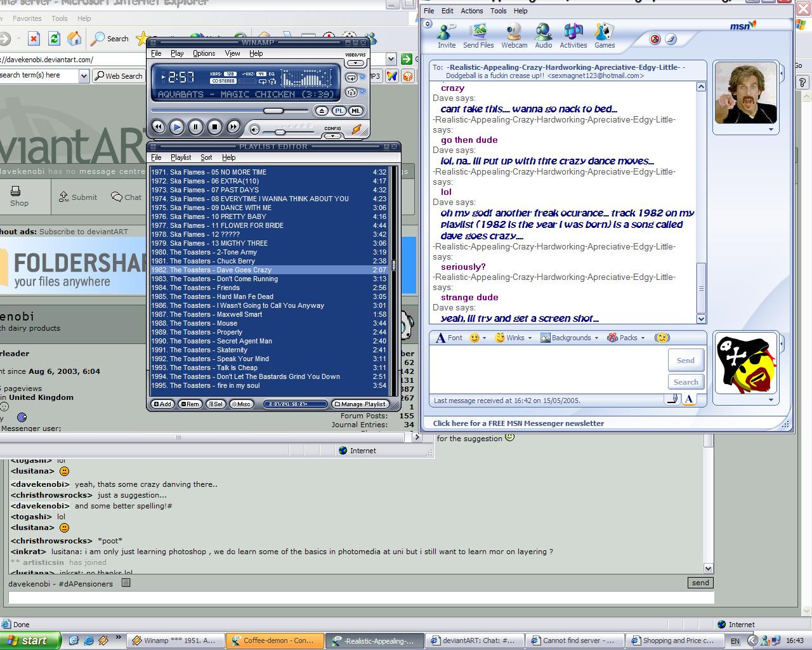Open the Font settings in MSN chat
Image resolution: width=812 pixels, height=650 pixels.
[449, 338]
